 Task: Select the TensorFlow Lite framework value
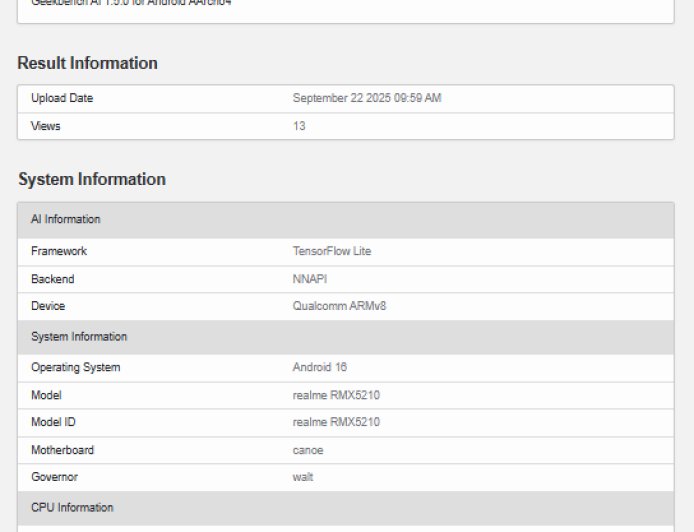pos(331,252)
